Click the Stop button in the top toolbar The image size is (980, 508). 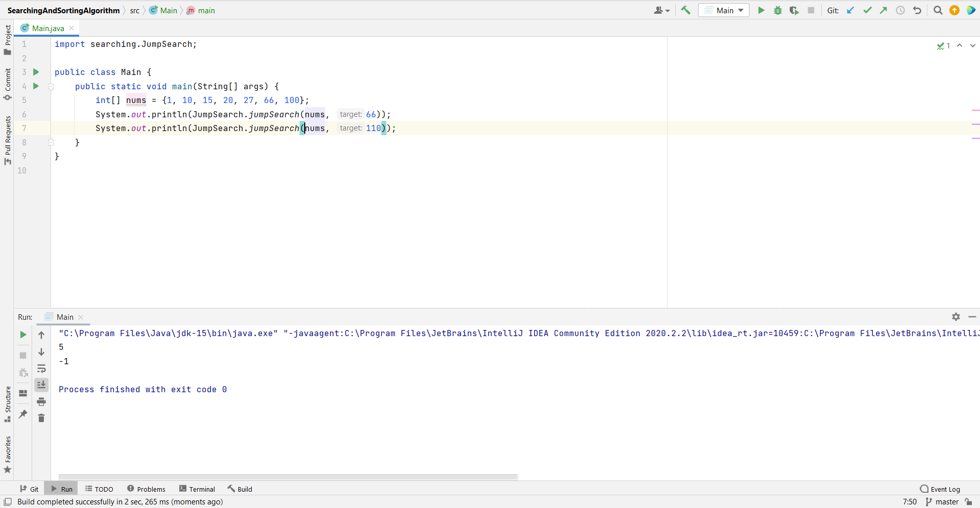[x=811, y=10]
